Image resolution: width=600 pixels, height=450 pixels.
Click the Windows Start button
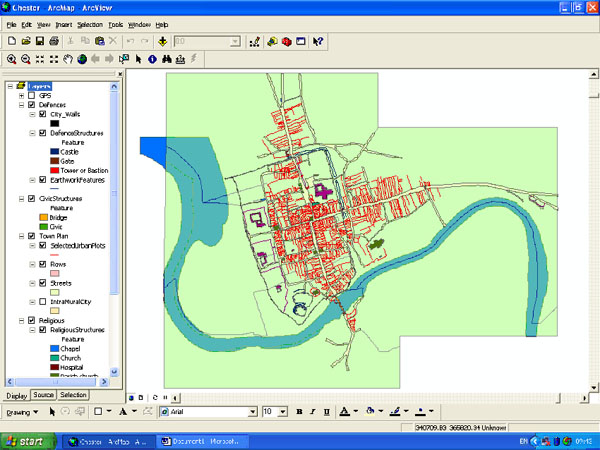tap(27, 440)
